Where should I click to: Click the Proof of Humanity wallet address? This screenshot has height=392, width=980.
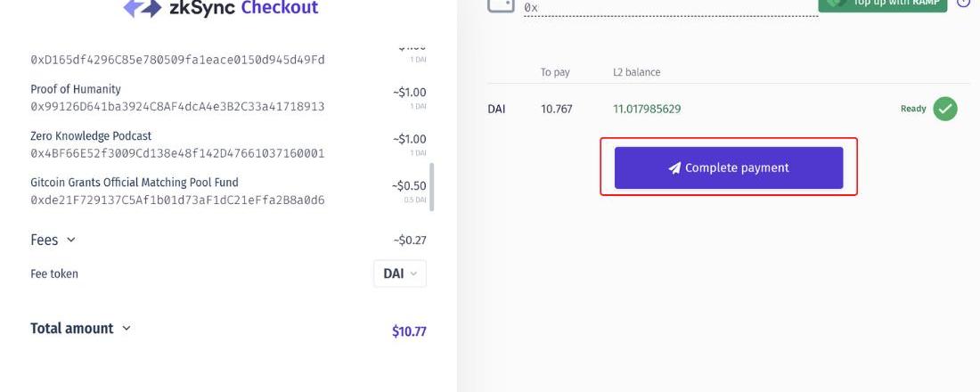coord(177,107)
